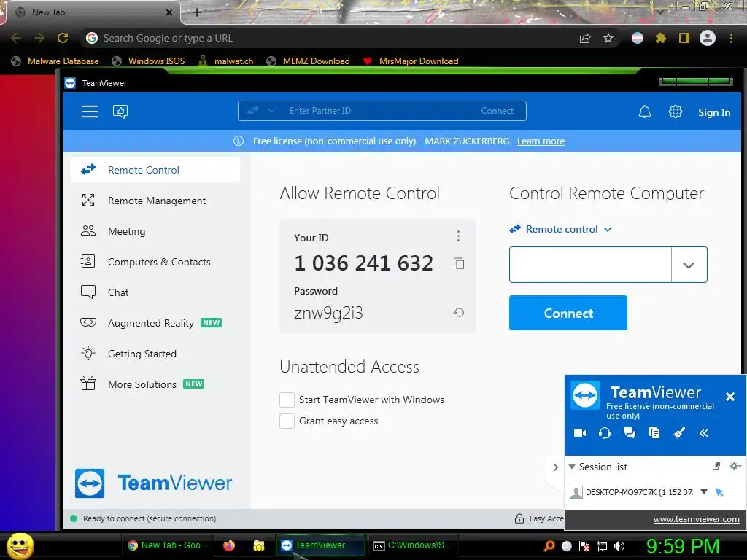Screen dimensions: 747x560
Task: Open the partner ID history dropdown arrow
Action: (689, 265)
